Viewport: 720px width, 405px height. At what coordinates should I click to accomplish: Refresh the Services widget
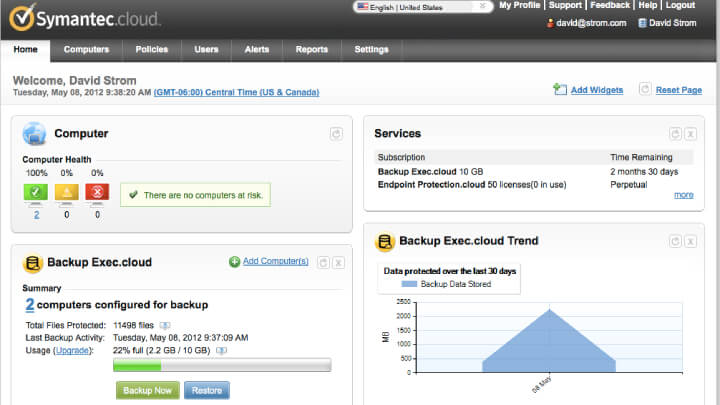pyautogui.click(x=675, y=134)
